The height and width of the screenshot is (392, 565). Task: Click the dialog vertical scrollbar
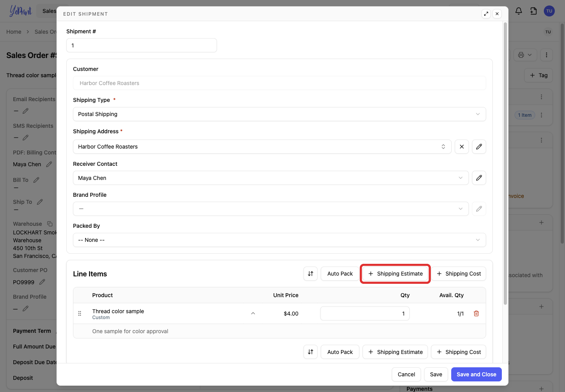pyautogui.click(x=505, y=164)
